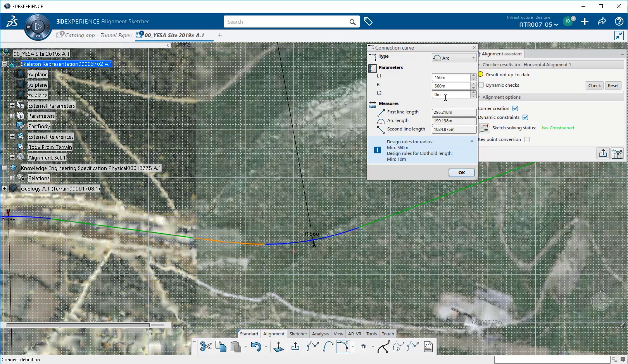Uncheck the Corner creation checkbox

[x=515, y=108]
